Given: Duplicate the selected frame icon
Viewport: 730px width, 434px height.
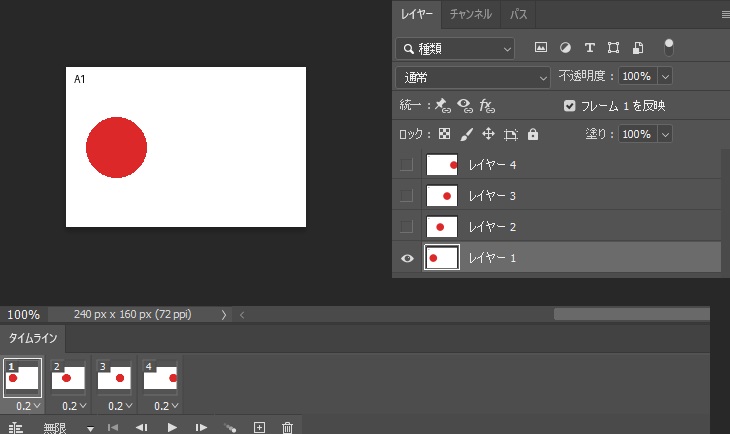Looking at the screenshot, I should click(259, 427).
